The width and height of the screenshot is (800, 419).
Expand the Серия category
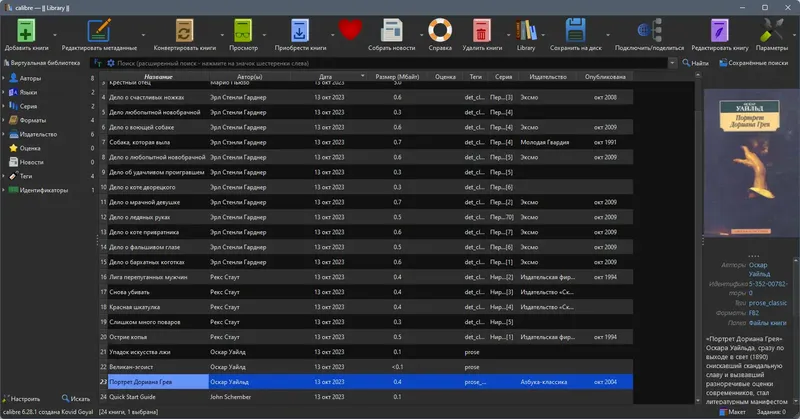(x=4, y=106)
